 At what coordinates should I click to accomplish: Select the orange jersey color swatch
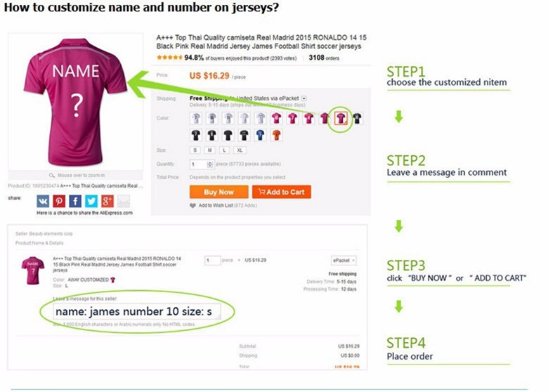[x=276, y=135]
